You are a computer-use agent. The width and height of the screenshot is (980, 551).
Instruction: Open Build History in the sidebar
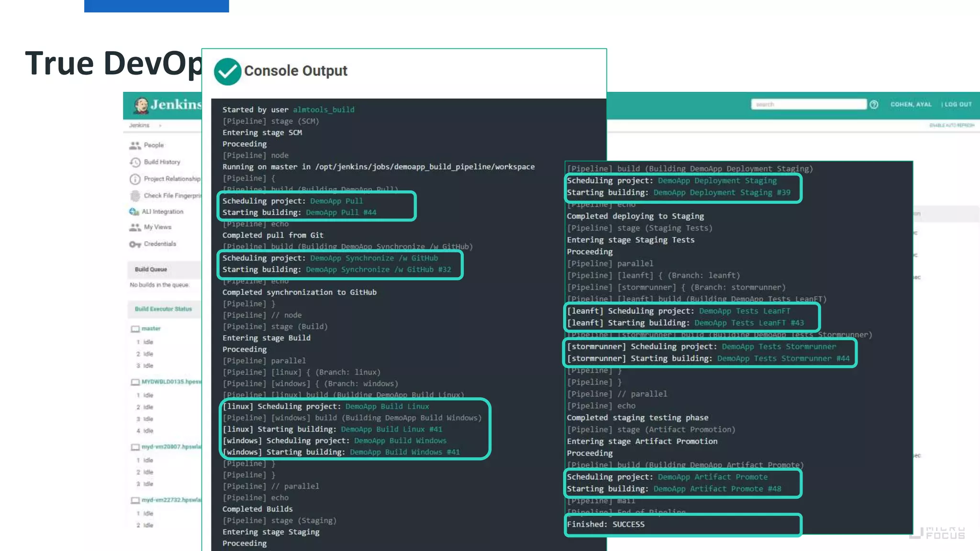pyautogui.click(x=162, y=162)
